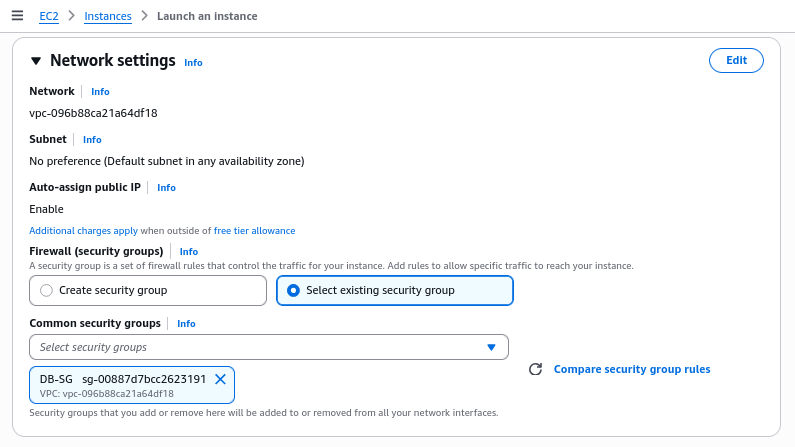Open Info for Common security groups
The image size is (795, 447).
(x=186, y=324)
